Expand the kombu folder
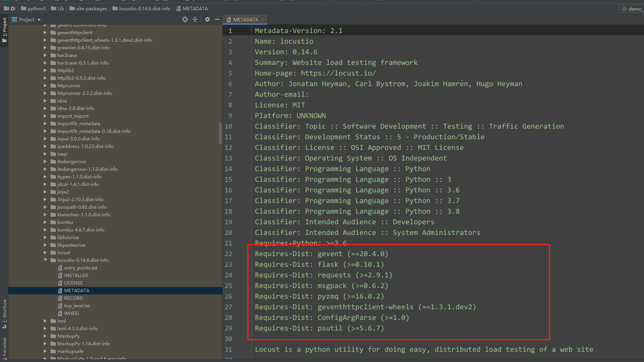 [x=45, y=222]
